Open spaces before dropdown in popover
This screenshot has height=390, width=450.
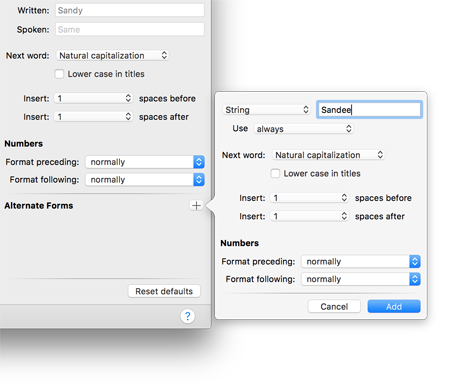tap(310, 198)
